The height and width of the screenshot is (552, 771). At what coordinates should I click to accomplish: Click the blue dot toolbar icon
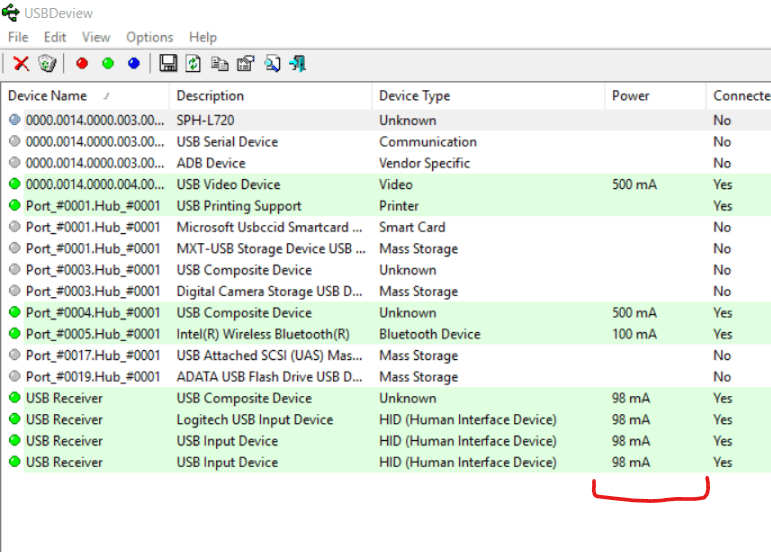(x=134, y=64)
